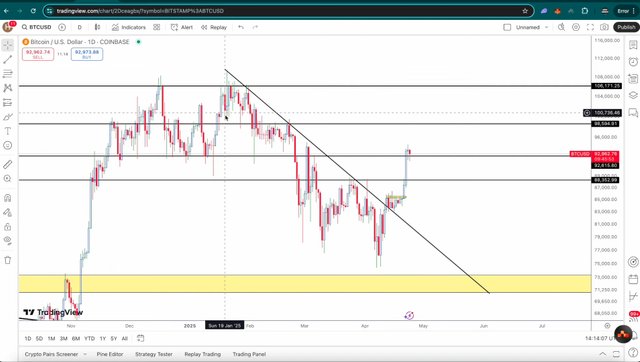Open the candle chart style menu
This screenshot has width=640, height=362.
pyautogui.click(x=98, y=27)
